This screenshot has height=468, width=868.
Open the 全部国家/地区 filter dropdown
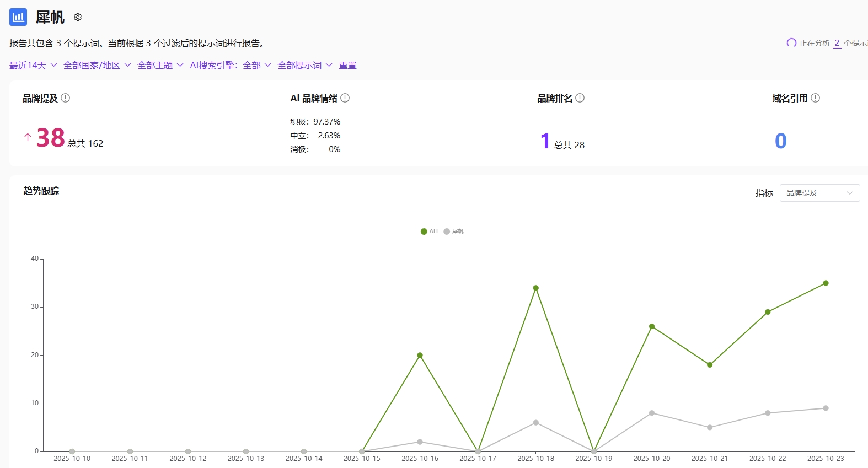click(x=97, y=66)
